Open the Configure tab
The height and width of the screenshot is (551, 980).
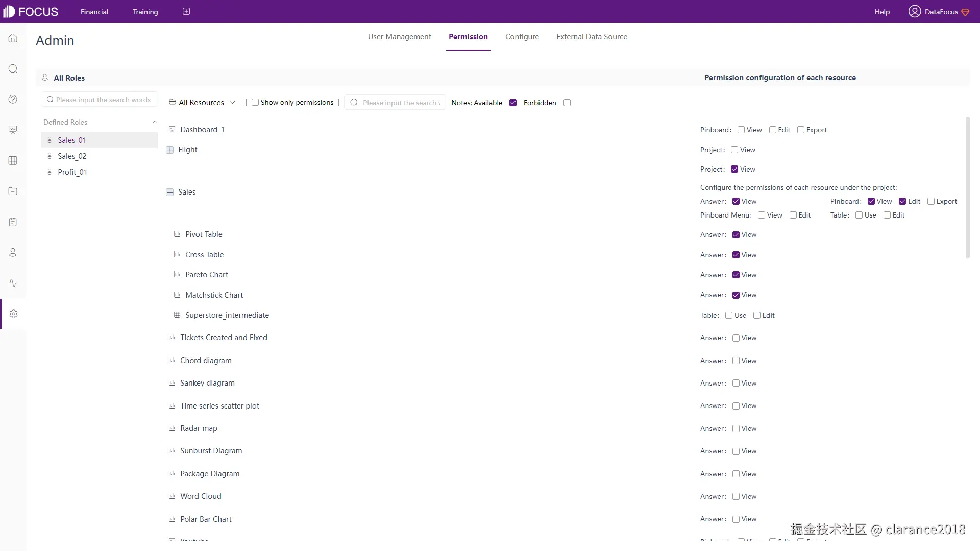click(x=522, y=37)
